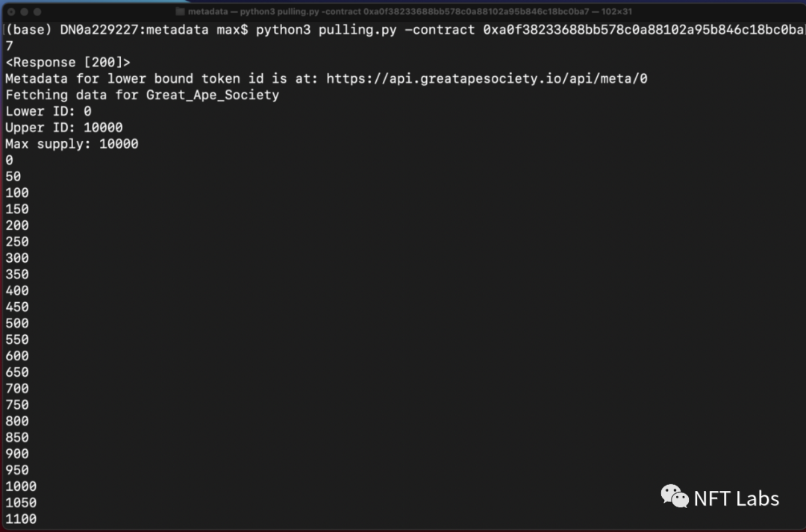Maximize the terminal using the green button
Screen dimensions: 806x532
tap(37, 11)
